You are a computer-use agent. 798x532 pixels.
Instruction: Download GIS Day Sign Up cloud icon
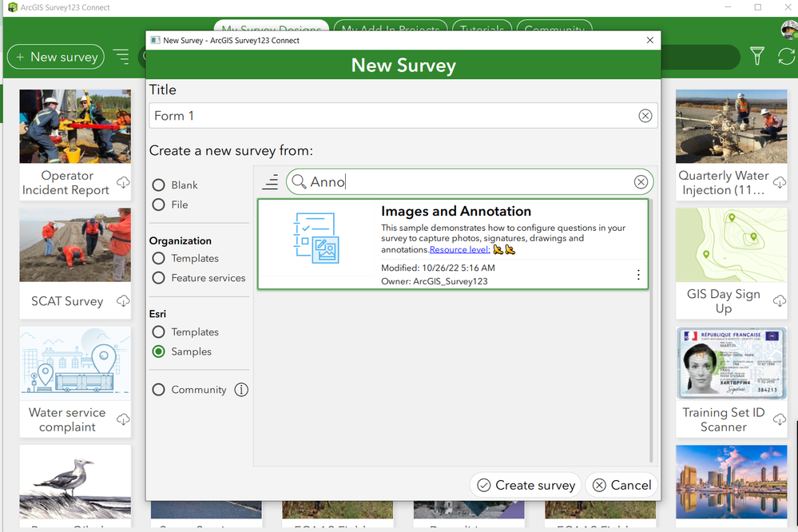pyautogui.click(x=780, y=301)
